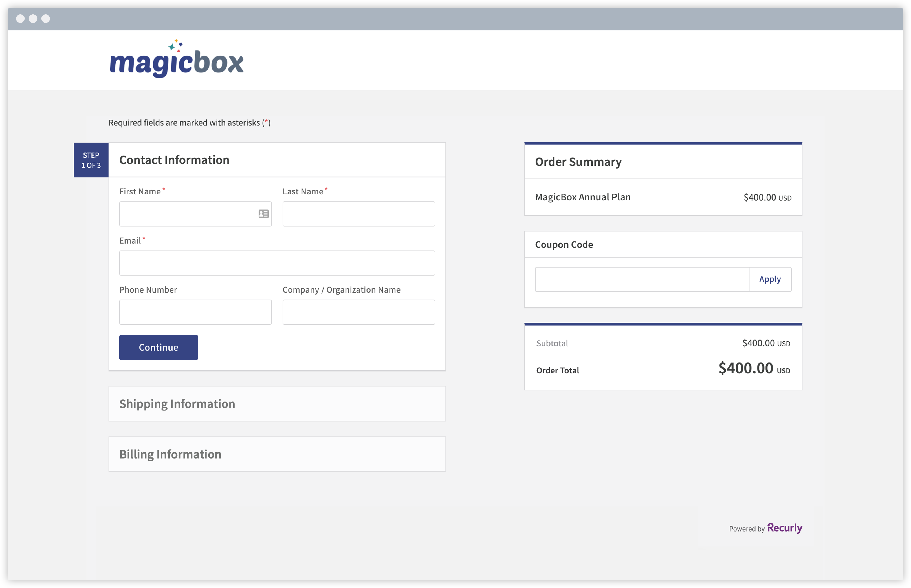911x588 pixels.
Task: Click the second window control dot
Action: pyautogui.click(x=33, y=19)
